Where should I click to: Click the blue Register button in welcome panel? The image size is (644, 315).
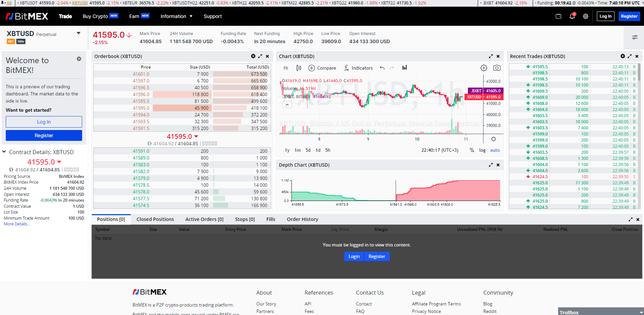pyautogui.click(x=44, y=135)
